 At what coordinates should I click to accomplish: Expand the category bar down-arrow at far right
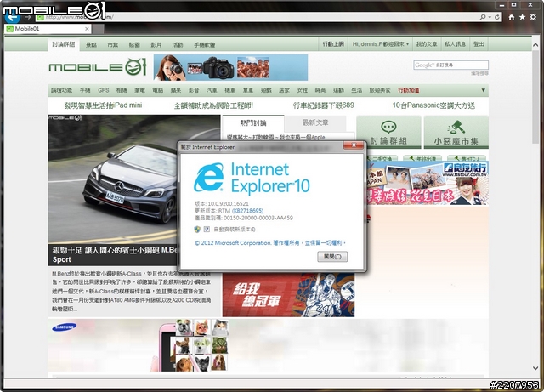(484, 90)
